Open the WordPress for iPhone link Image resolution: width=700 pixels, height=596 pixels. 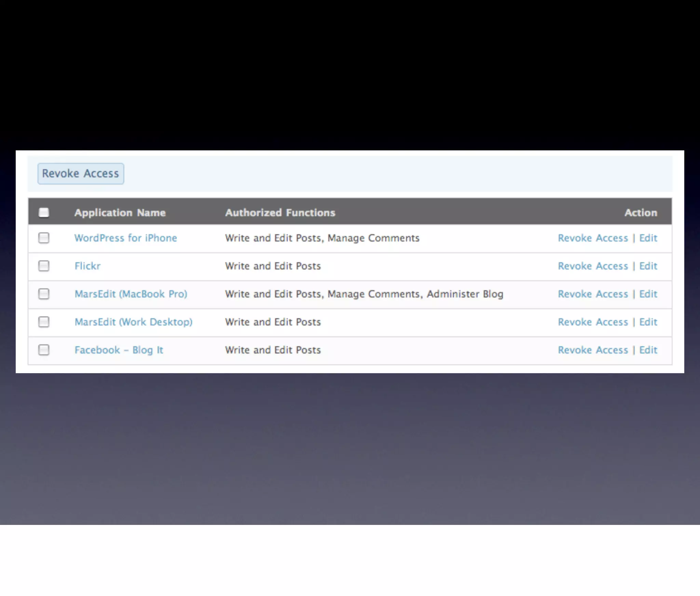click(126, 238)
